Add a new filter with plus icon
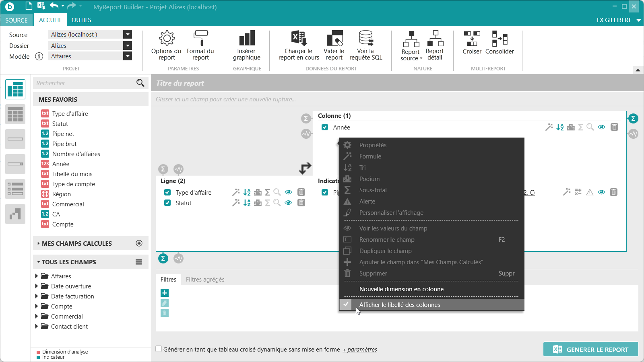Image resolution: width=644 pixels, height=362 pixels. click(165, 293)
